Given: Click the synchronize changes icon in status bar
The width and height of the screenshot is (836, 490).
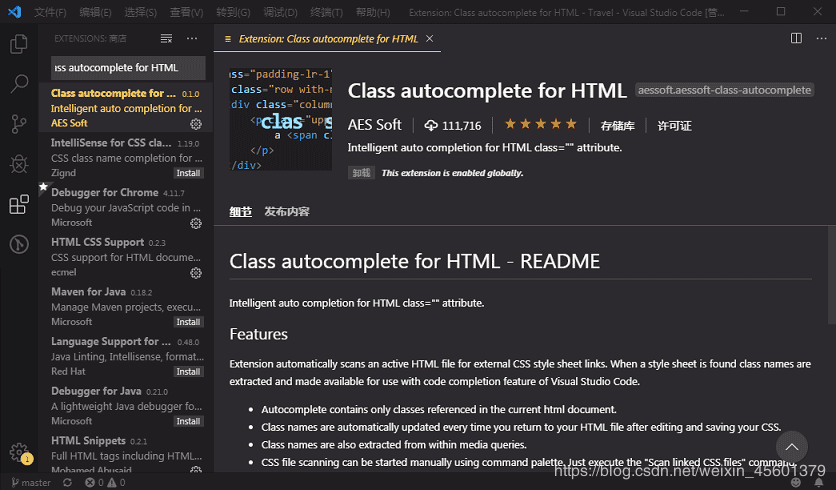Looking at the screenshot, I should tap(67, 483).
